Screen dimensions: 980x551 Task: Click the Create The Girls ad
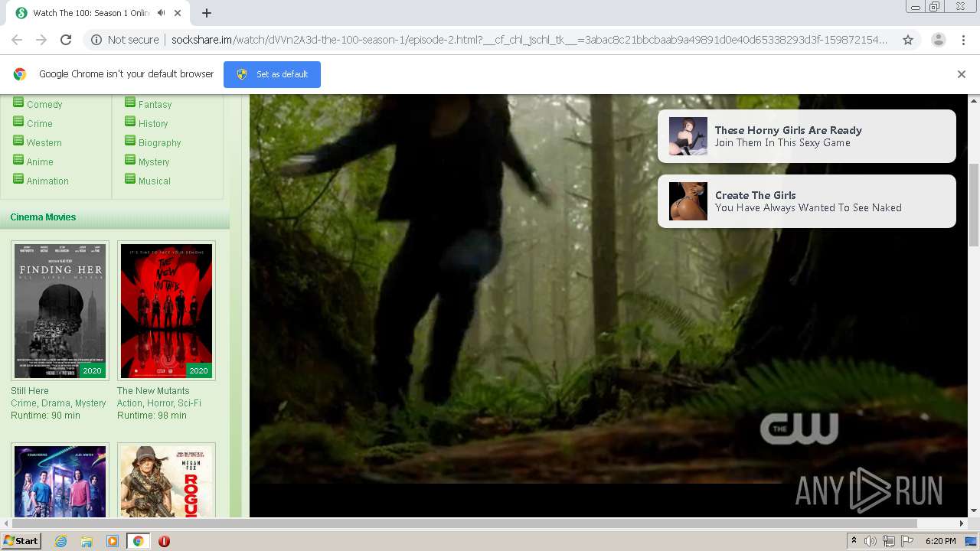[x=807, y=201]
